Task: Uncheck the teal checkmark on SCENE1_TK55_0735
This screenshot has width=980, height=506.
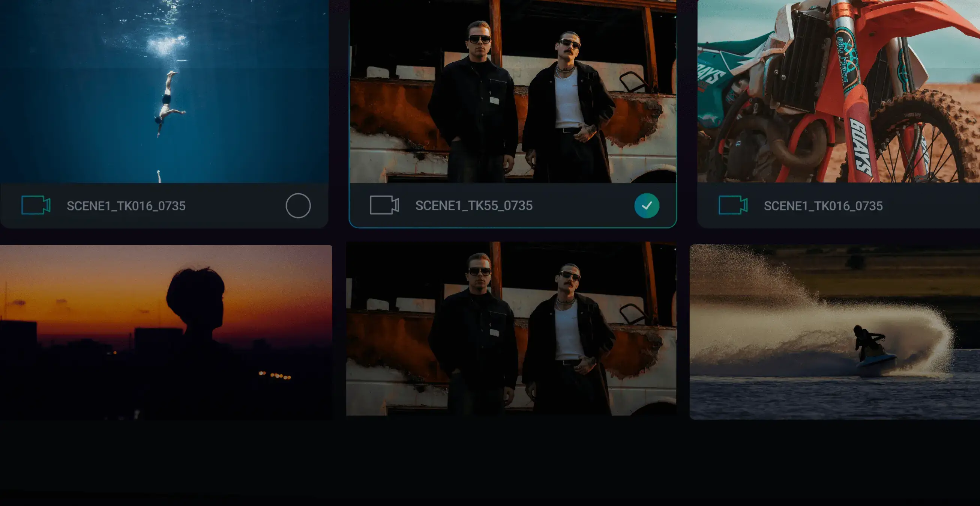Action: (x=646, y=206)
